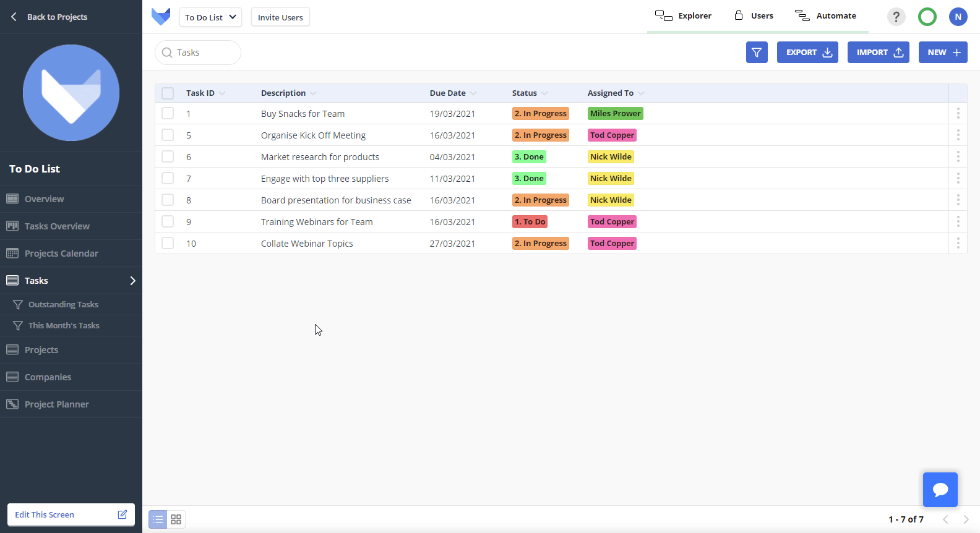The height and width of the screenshot is (533, 980).
Task: Open row menu for Collate Webinar Topics
Action: pos(958,243)
